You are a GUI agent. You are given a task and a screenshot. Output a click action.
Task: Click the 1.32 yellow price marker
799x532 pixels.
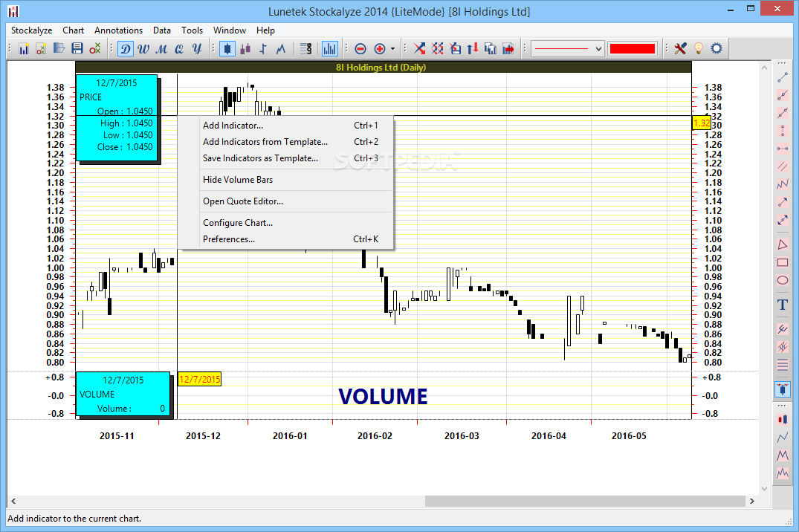tap(701, 123)
